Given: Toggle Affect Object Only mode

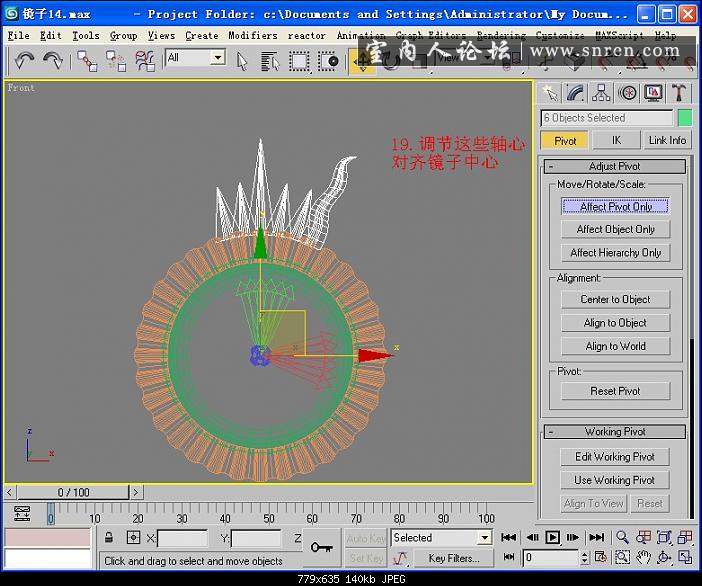Looking at the screenshot, I should (x=615, y=229).
